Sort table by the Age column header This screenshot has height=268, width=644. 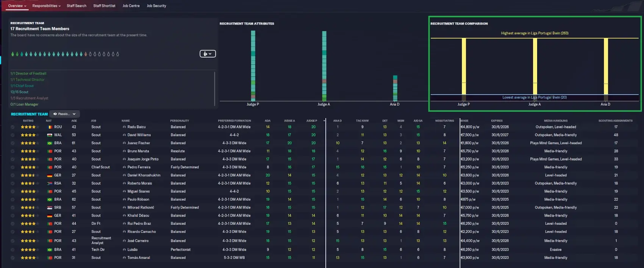point(74,121)
